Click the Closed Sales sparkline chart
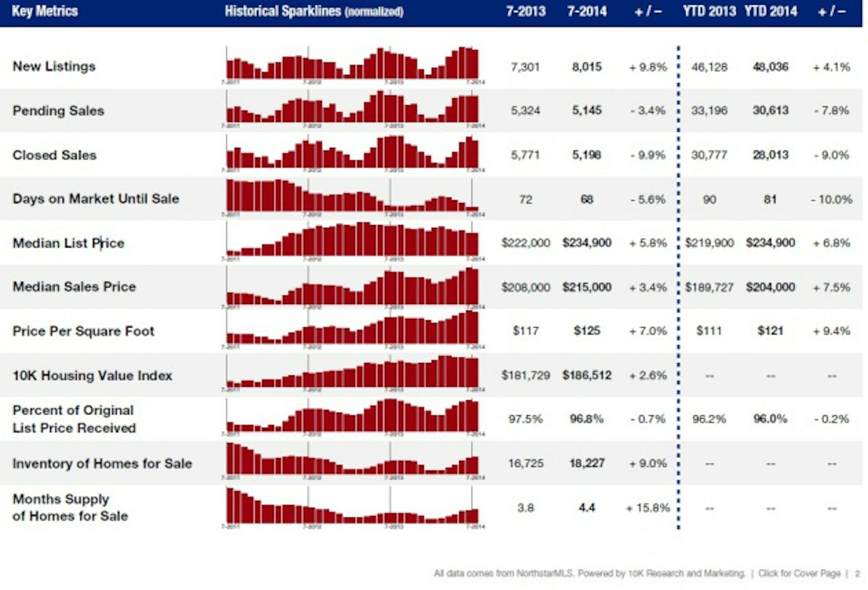This screenshot has width=868, height=590. pos(352,153)
